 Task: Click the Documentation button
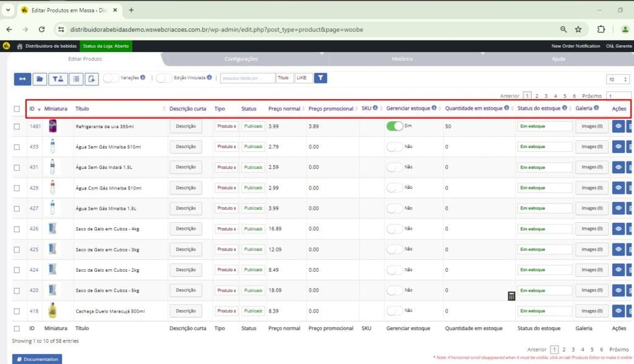37,359
